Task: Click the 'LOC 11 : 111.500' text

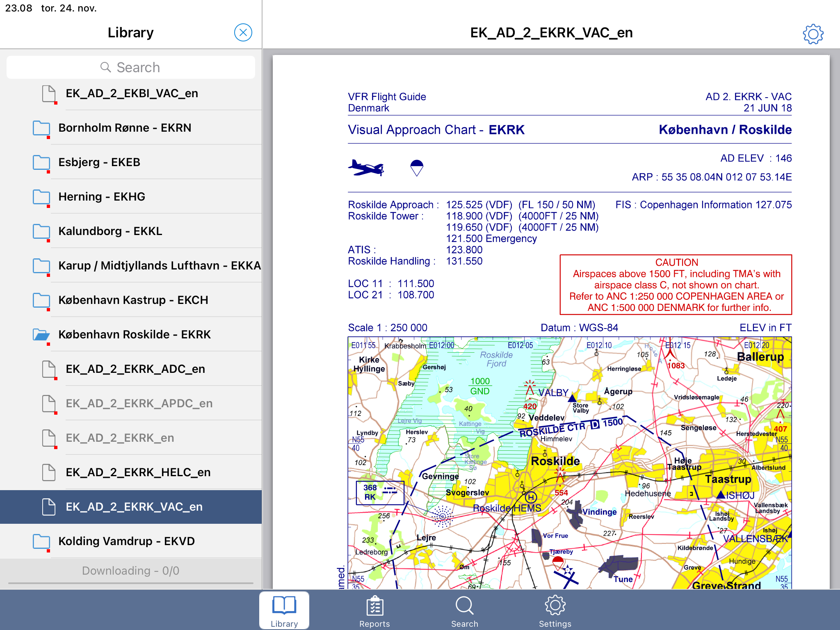Action: point(391,284)
